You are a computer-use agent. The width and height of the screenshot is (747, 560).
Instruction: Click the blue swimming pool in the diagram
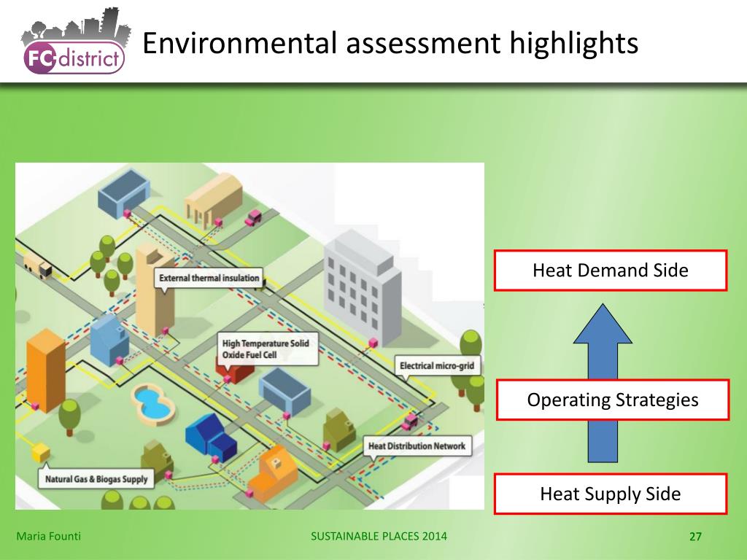click(152, 403)
